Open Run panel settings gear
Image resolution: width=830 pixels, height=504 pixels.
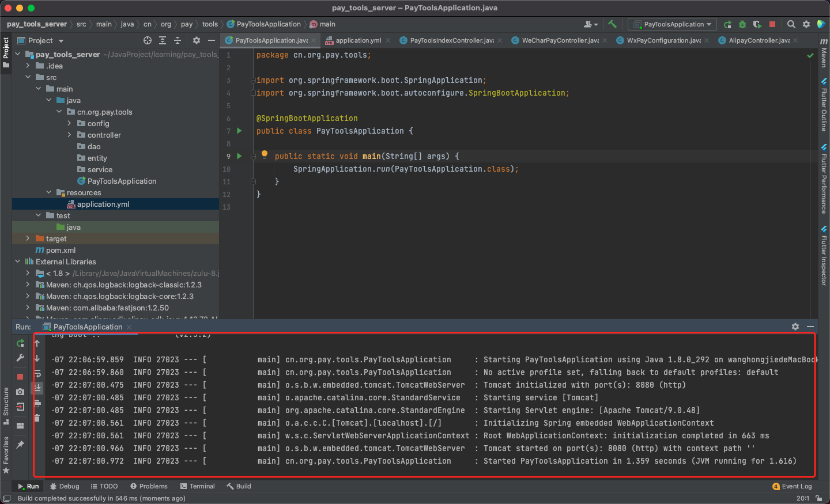tap(795, 327)
